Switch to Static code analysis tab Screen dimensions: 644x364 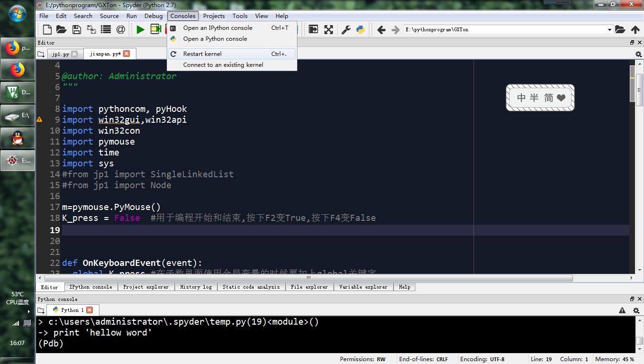[251, 287]
